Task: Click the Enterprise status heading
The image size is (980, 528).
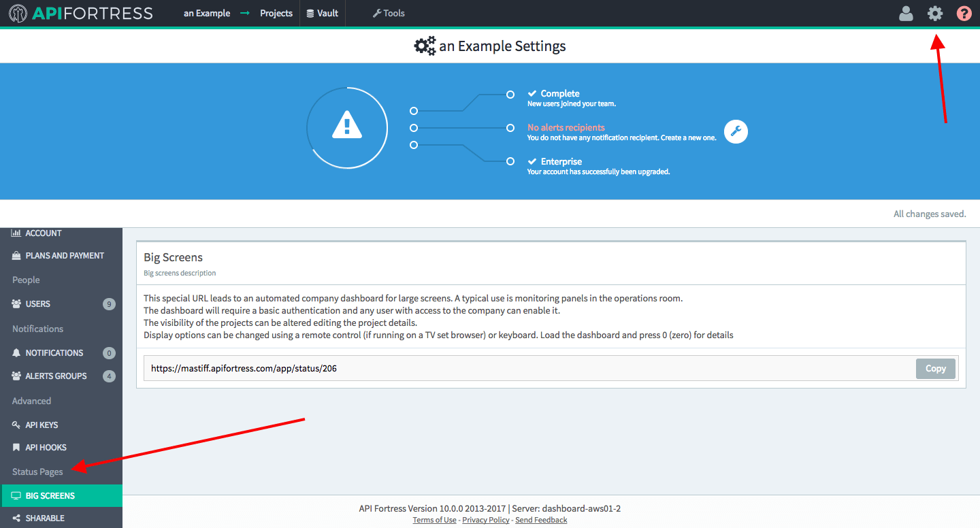Action: pyautogui.click(x=561, y=161)
